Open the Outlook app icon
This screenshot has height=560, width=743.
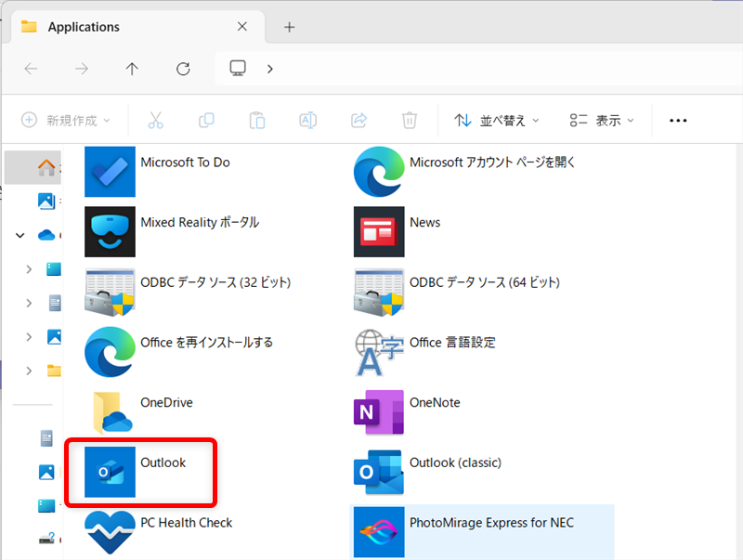tap(111, 472)
